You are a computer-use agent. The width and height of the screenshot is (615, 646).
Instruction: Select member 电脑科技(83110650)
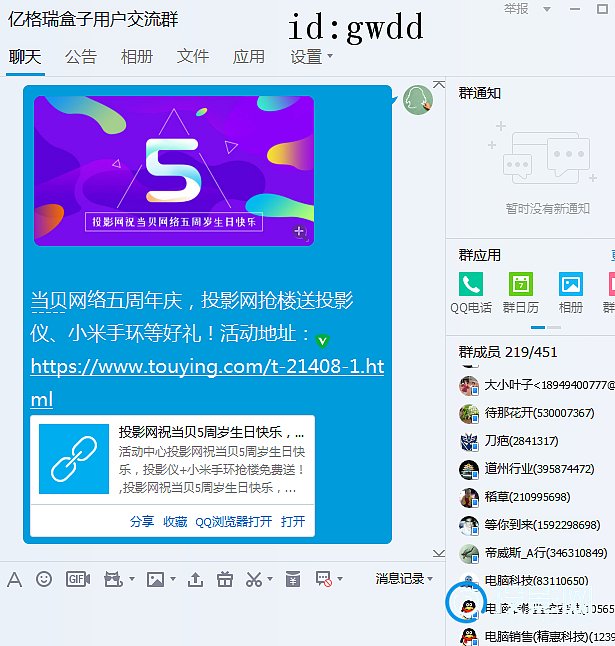pyautogui.click(x=536, y=581)
